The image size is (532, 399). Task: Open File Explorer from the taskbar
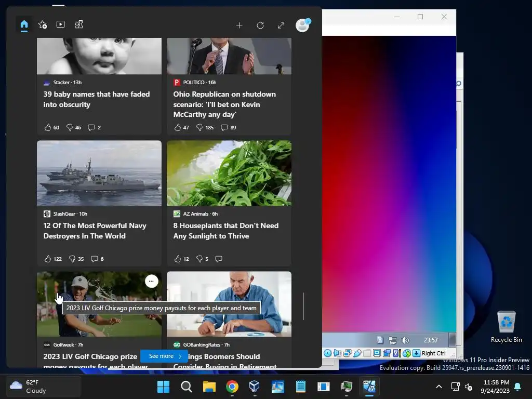tap(209, 387)
